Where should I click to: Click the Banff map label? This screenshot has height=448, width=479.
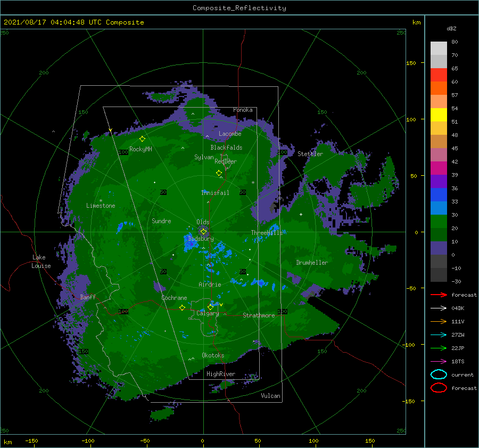88,297
